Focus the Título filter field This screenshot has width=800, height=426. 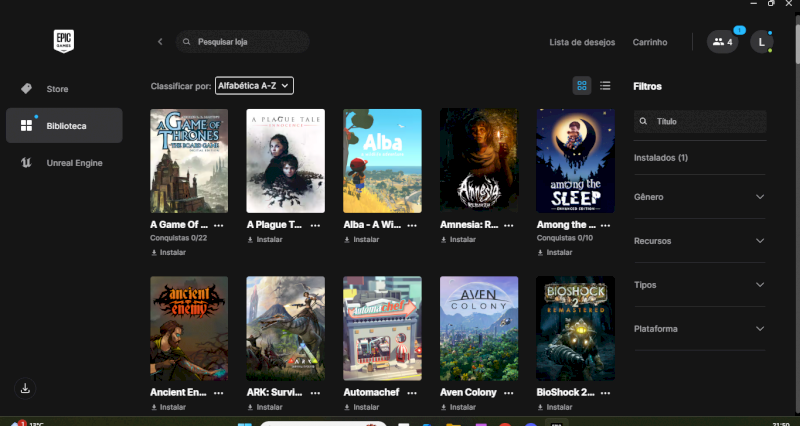(700, 121)
